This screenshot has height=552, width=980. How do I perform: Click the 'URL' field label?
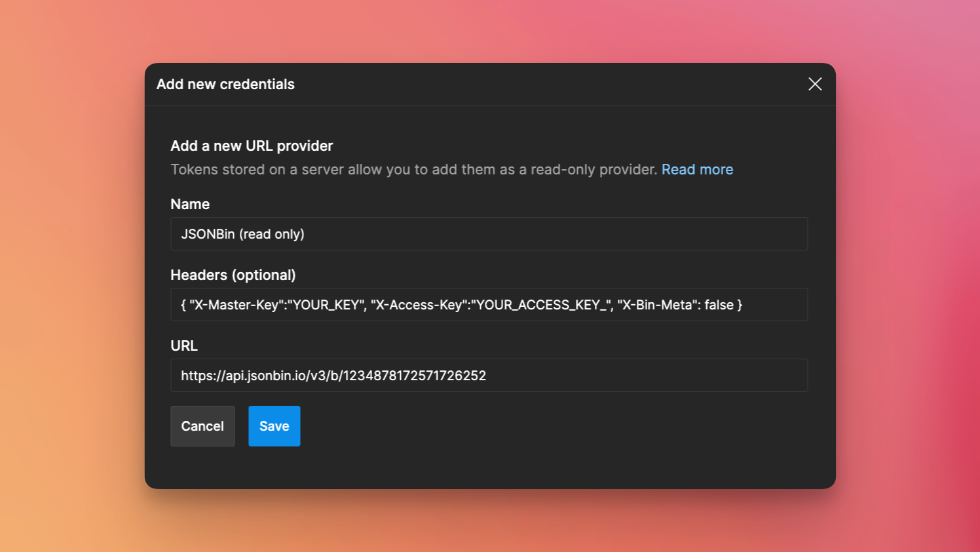pyautogui.click(x=184, y=345)
